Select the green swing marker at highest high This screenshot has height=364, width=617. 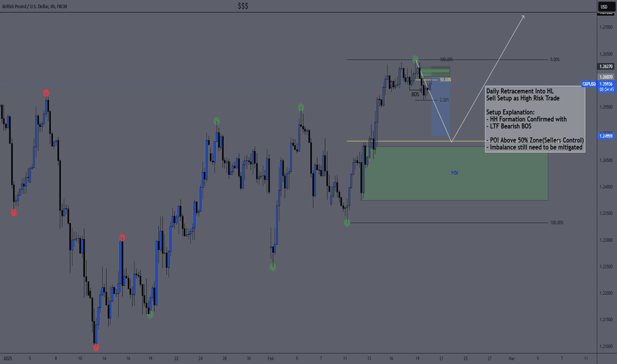(x=416, y=59)
